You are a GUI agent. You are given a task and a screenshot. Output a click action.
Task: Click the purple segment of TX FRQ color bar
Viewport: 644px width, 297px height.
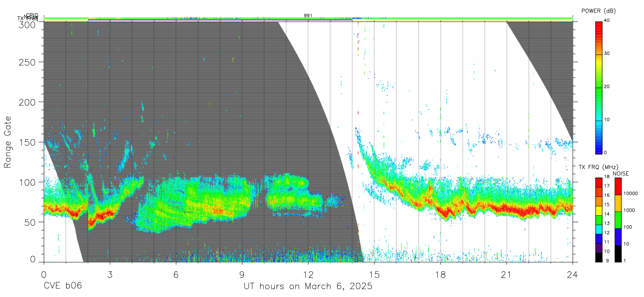[x=598, y=247]
